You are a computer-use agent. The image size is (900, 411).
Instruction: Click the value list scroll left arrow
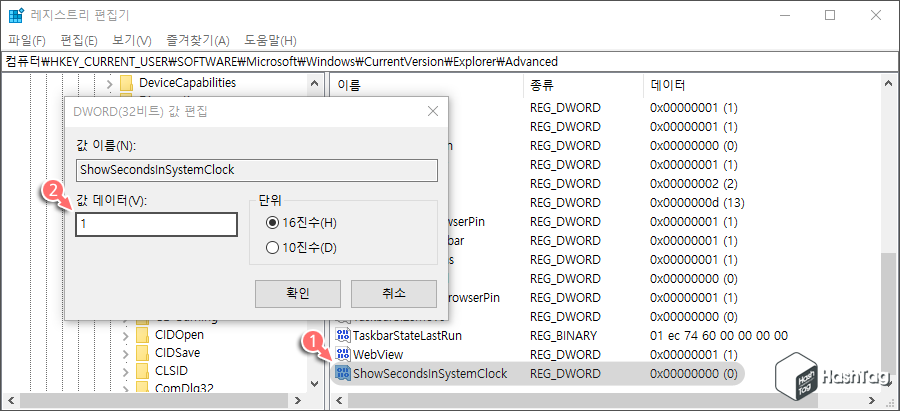338,400
